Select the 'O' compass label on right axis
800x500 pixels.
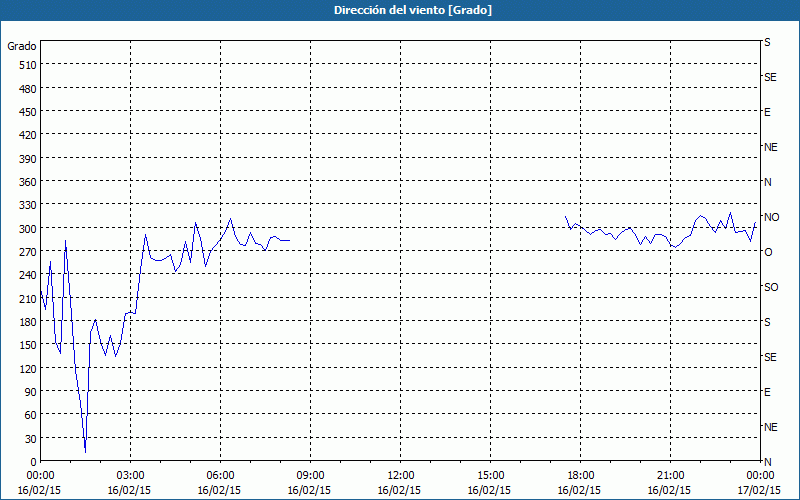coord(768,252)
